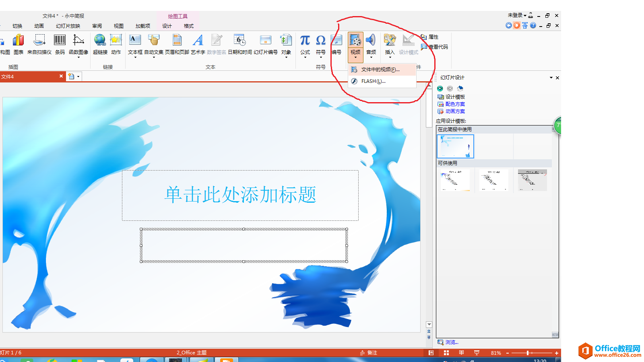The image size is (644, 362).
Task: Click the 幻灯片编号 (slide number) icon
Action: coord(266,40)
